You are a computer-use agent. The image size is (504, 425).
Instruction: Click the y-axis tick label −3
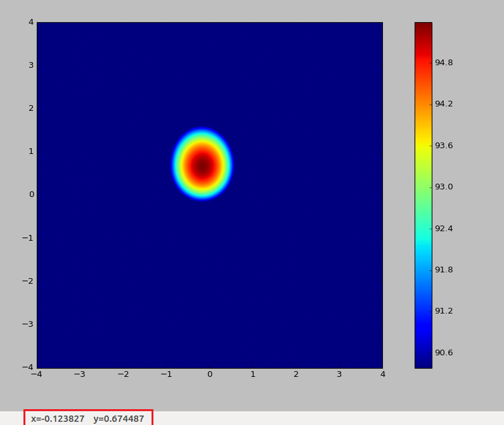coord(28,324)
